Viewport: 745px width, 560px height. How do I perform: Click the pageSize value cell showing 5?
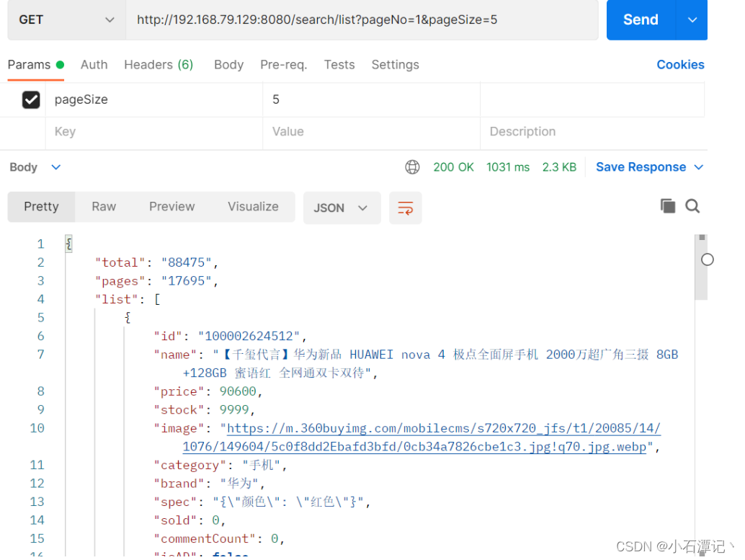(371, 100)
